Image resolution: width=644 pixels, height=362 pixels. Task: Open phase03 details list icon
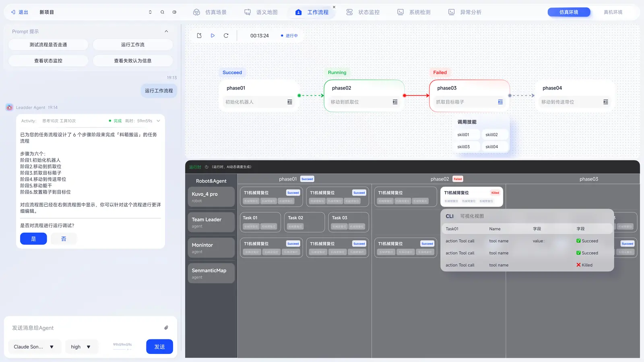(500, 102)
